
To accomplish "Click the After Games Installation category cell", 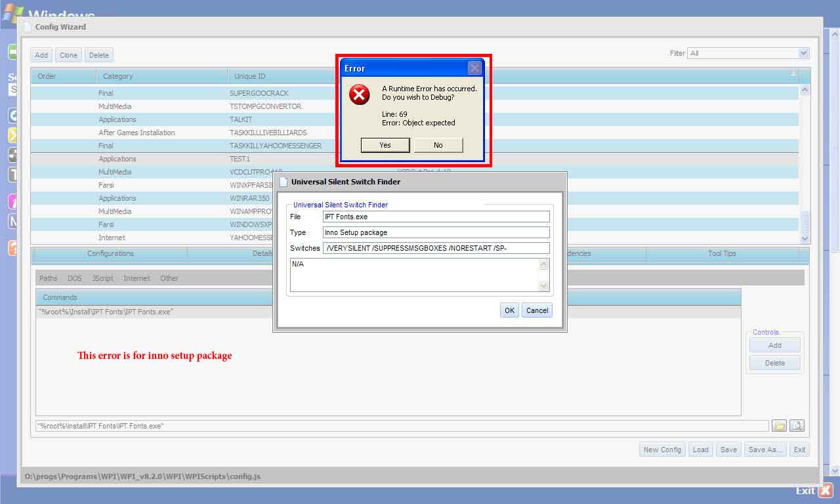I will 136,133.
